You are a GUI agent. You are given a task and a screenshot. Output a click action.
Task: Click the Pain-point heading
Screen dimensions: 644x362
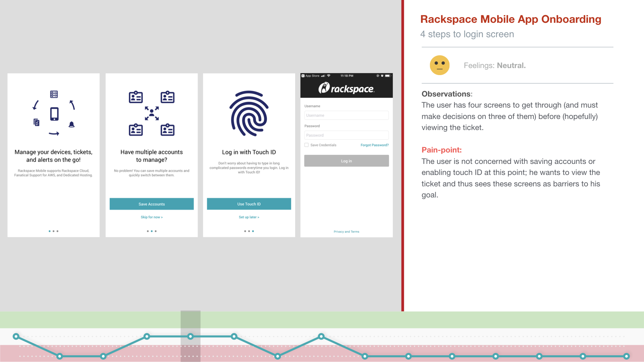[441, 150]
